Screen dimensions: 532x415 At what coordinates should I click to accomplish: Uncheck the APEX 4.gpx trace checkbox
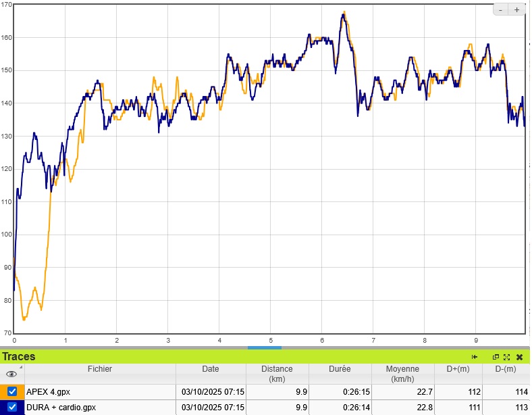click(x=12, y=391)
